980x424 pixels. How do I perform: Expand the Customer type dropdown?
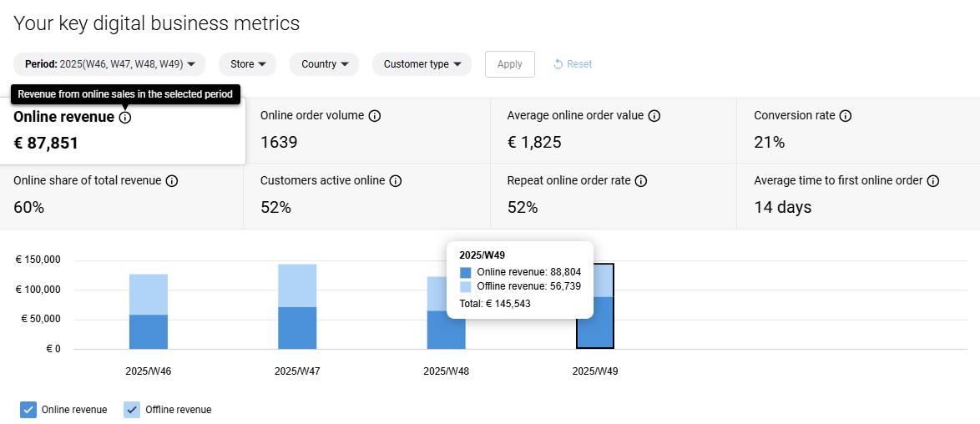point(422,64)
